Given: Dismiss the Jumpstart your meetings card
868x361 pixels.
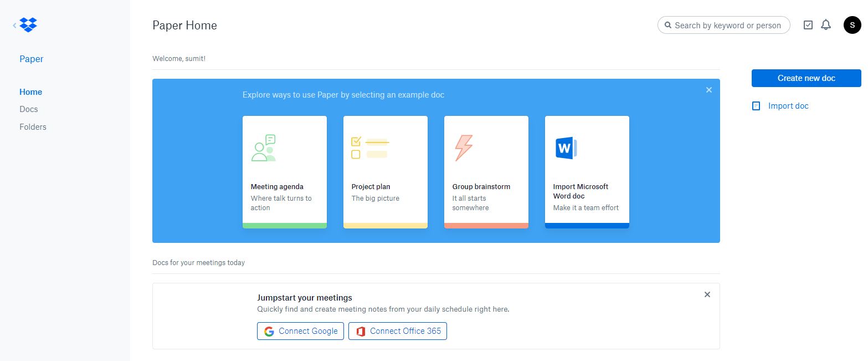Looking at the screenshot, I should click(x=707, y=294).
